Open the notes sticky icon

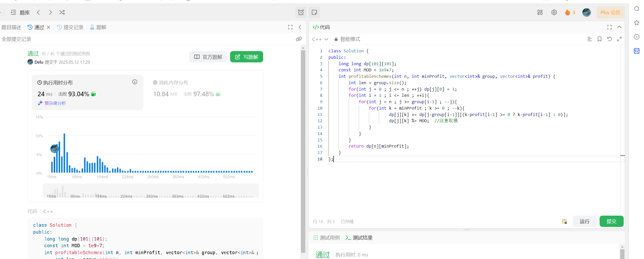tap(314, 12)
